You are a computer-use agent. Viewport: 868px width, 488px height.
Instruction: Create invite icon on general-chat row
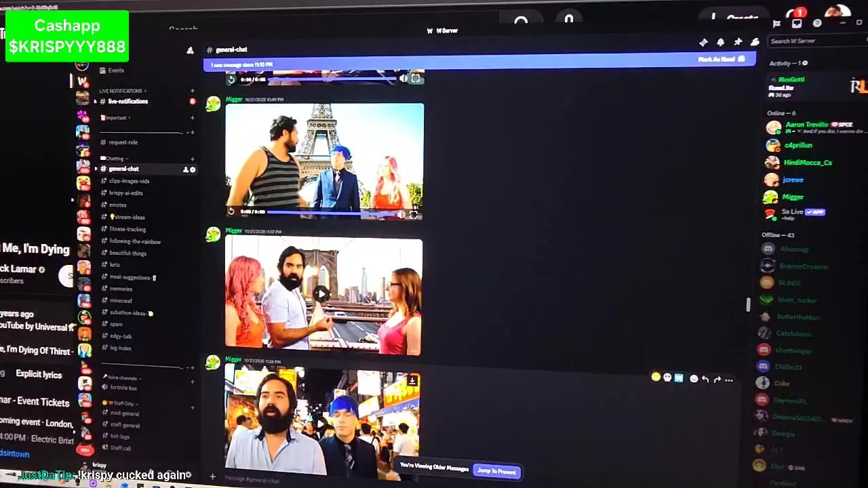pos(186,169)
